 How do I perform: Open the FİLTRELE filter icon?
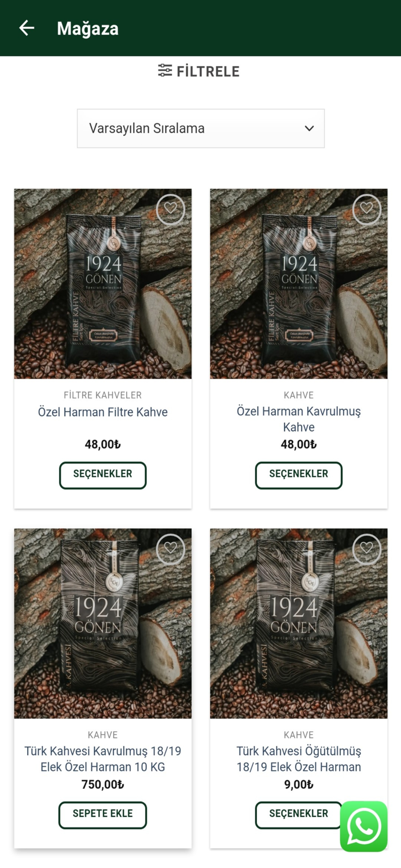pyautogui.click(x=165, y=71)
